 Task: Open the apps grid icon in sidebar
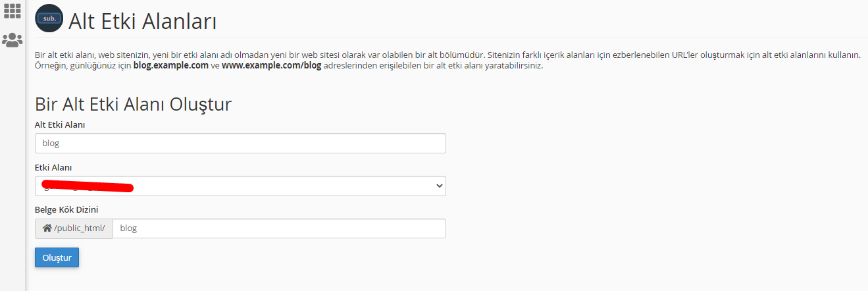(x=13, y=10)
